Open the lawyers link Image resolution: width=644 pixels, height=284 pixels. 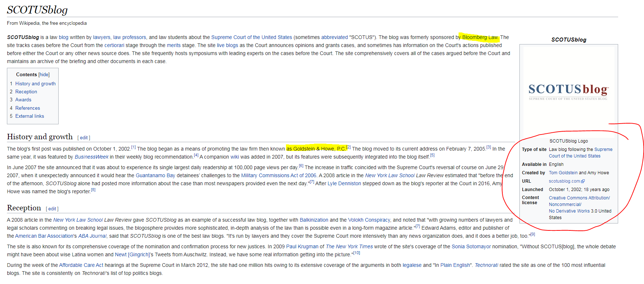[102, 37]
